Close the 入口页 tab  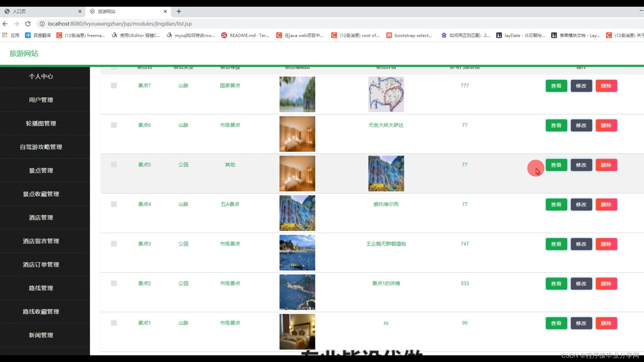tap(80, 11)
